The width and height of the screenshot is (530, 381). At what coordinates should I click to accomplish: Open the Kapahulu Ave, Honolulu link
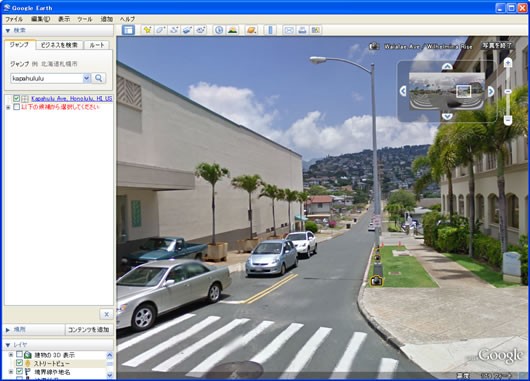click(72, 98)
